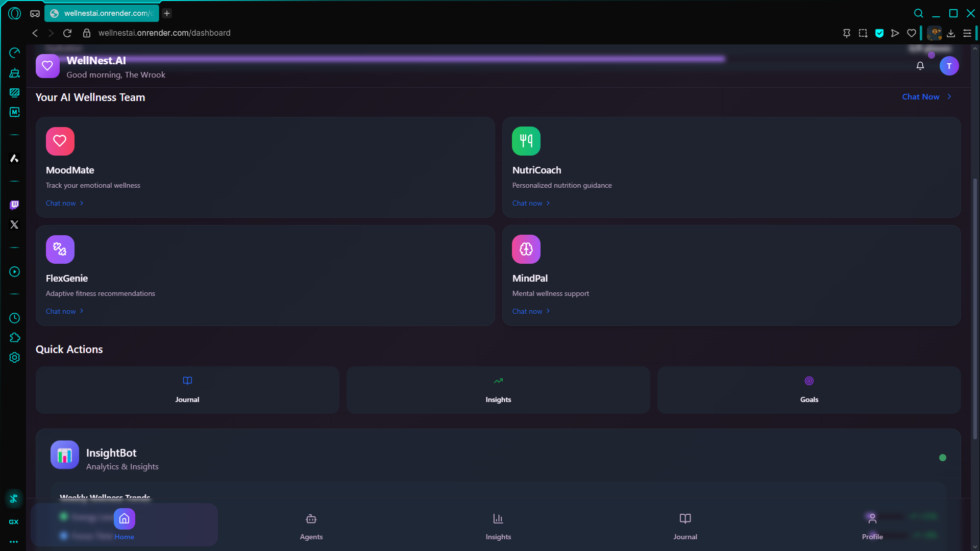Open Twitch in the browser sidebar
Viewport: 980px width, 551px height.
[x=14, y=205]
